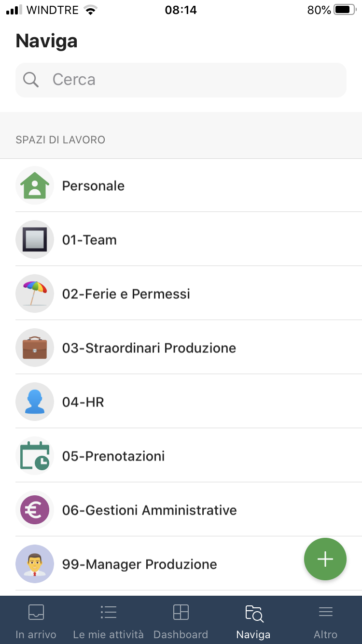Tap the 99-Manager Produzione avatar icon

35,564
